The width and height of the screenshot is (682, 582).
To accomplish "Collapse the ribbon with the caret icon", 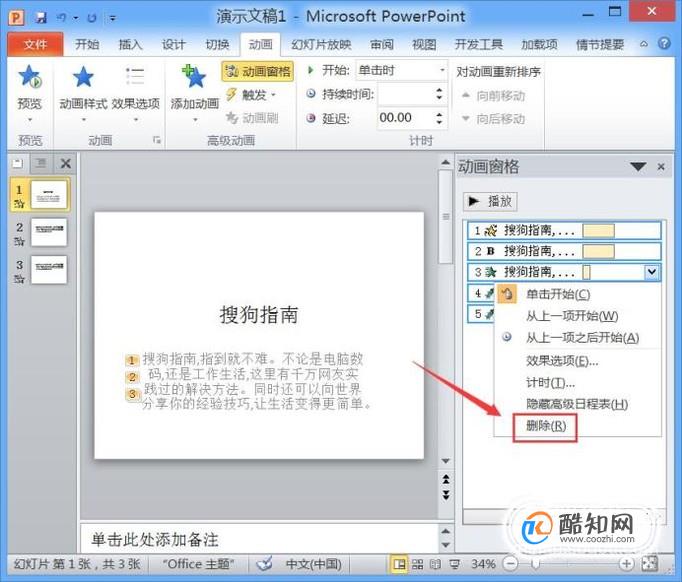I will [644, 44].
